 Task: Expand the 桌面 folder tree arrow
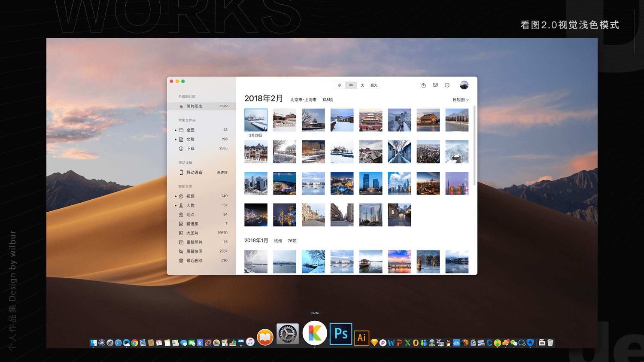click(x=176, y=130)
